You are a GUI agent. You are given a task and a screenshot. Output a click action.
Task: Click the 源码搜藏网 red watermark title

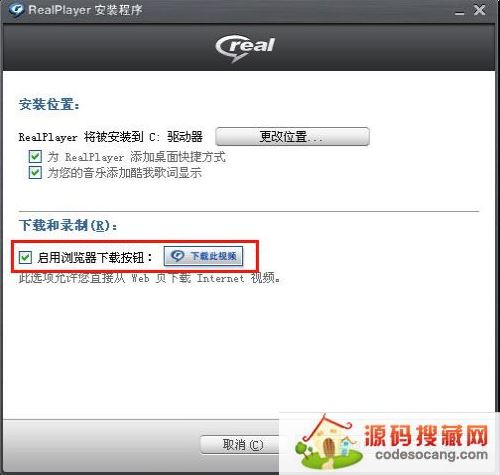(426, 436)
